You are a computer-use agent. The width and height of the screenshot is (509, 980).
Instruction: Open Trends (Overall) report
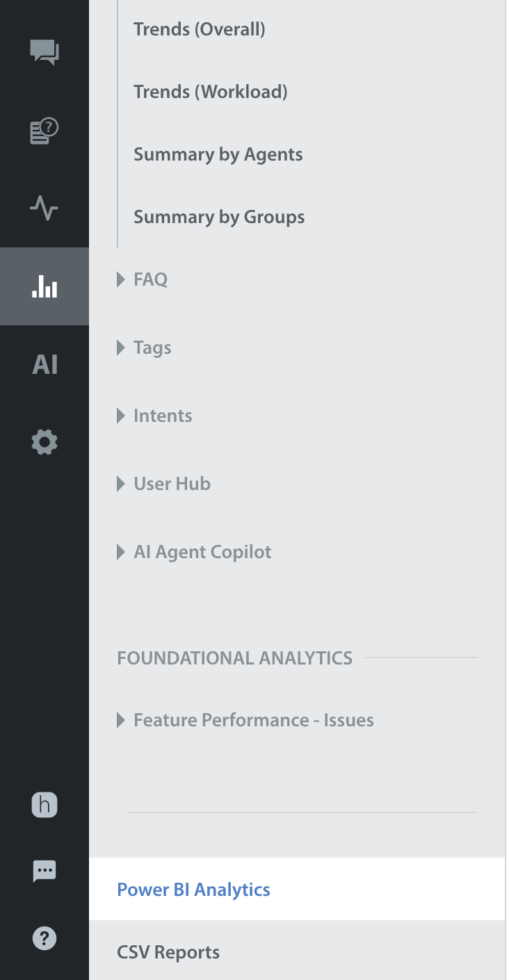pyautogui.click(x=200, y=29)
